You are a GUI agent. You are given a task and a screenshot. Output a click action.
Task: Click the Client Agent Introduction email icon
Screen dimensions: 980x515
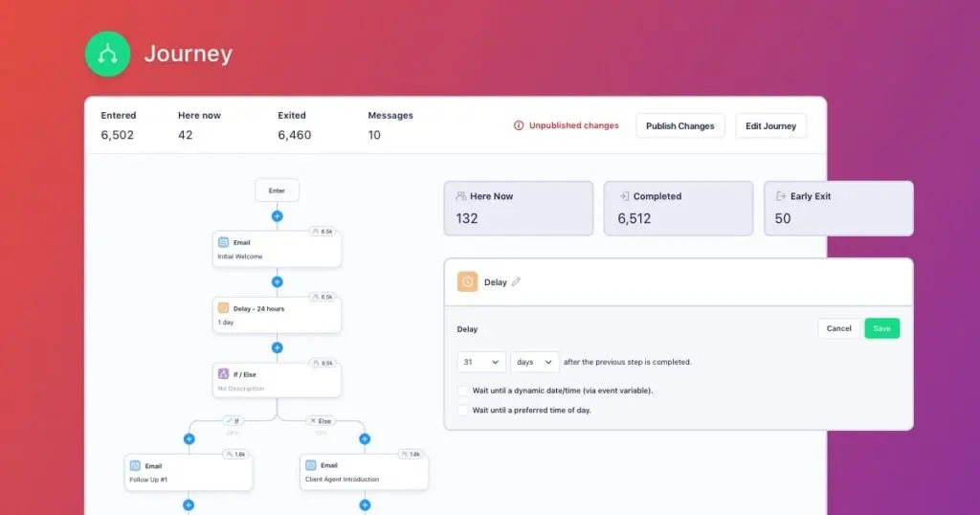point(311,465)
